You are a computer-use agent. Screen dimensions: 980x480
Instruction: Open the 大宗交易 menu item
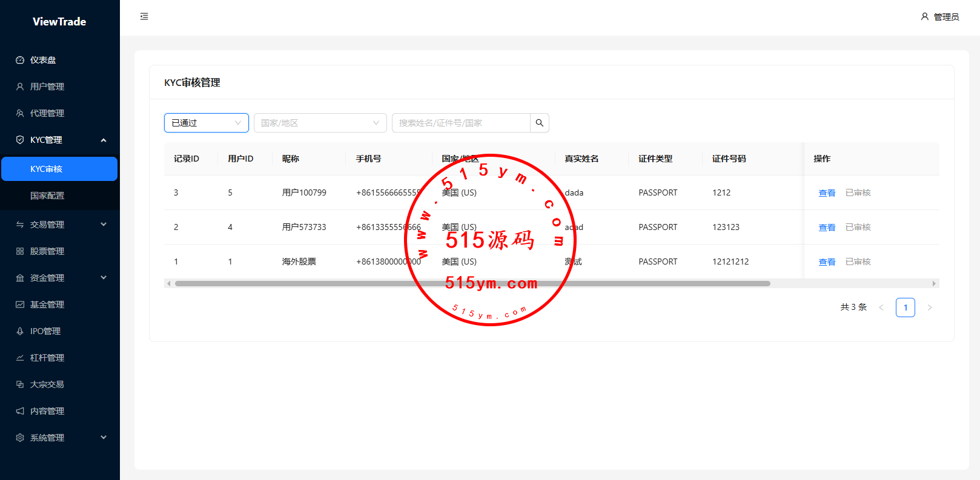[x=60, y=384]
